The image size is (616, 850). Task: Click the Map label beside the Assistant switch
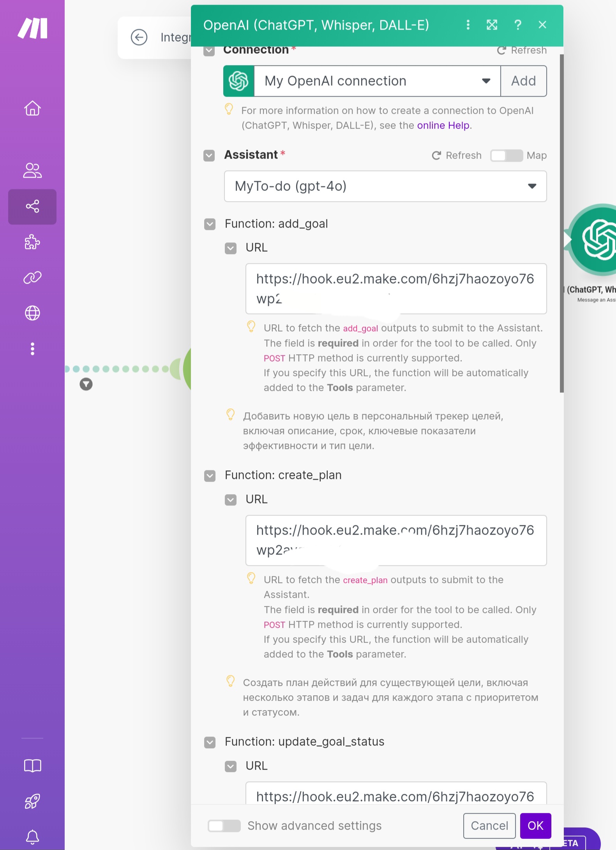point(537,156)
